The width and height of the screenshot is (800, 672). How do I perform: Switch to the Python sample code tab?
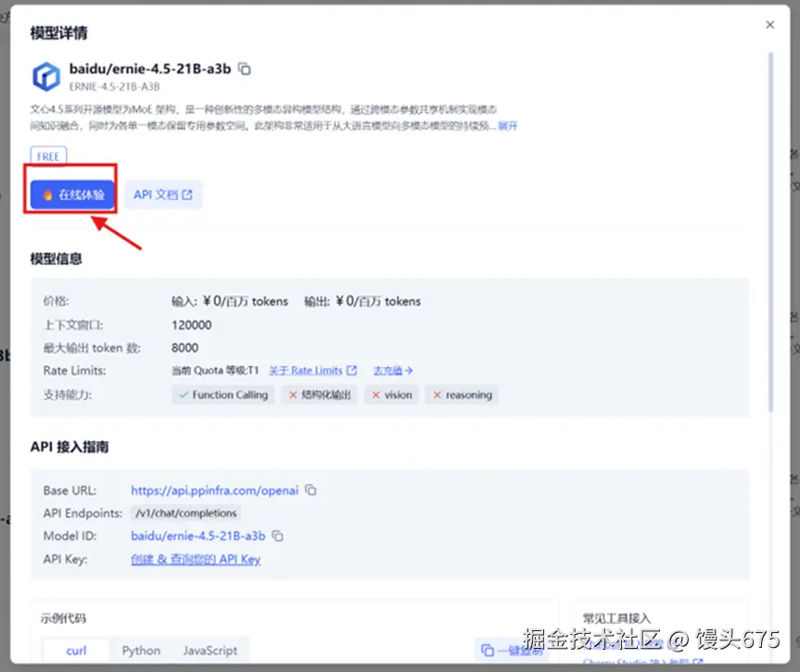(141, 651)
